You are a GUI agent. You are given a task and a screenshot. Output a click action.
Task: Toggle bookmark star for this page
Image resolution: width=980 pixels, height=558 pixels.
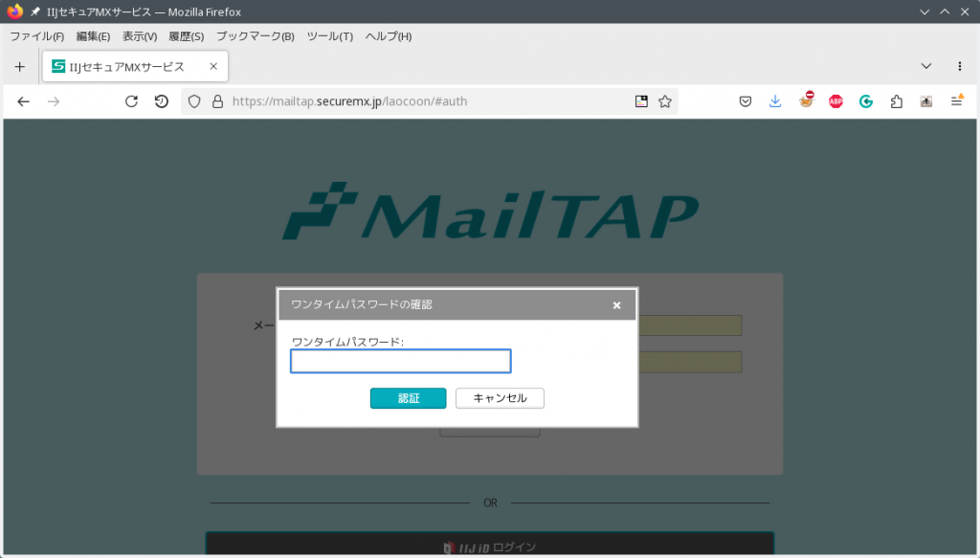pos(665,100)
